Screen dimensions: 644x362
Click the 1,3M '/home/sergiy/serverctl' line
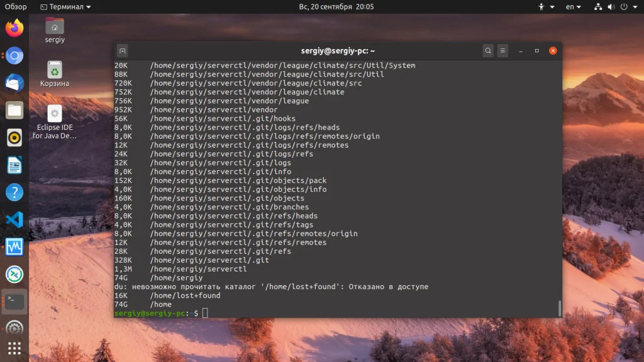click(x=180, y=269)
